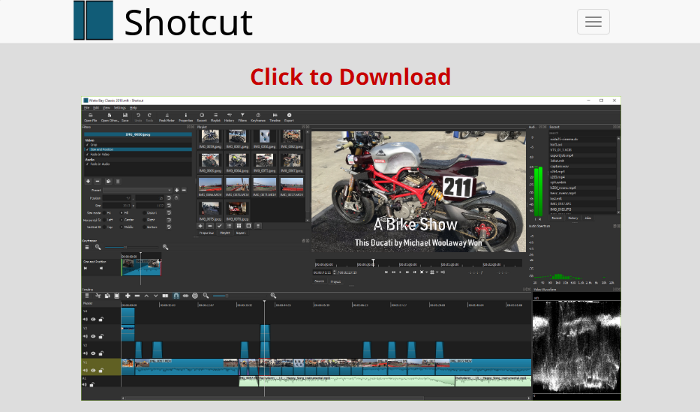
Task: Open the timeline menu button
Action: coord(87,295)
